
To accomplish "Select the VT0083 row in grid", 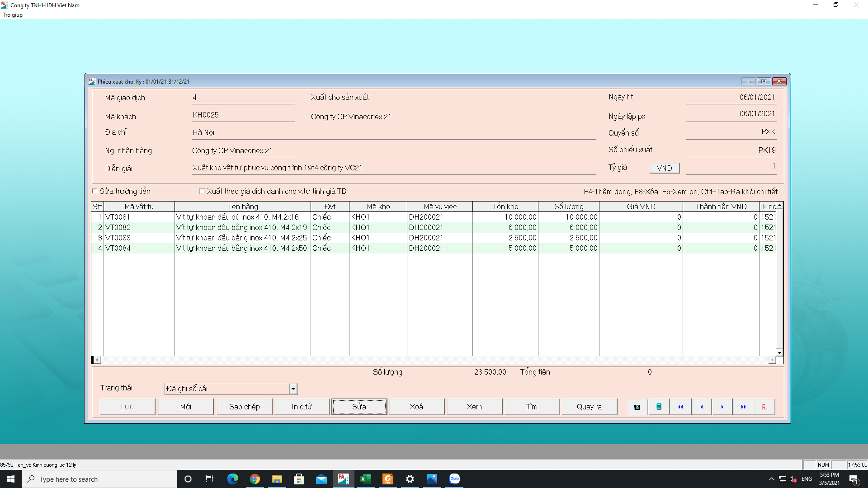I will [118, 238].
